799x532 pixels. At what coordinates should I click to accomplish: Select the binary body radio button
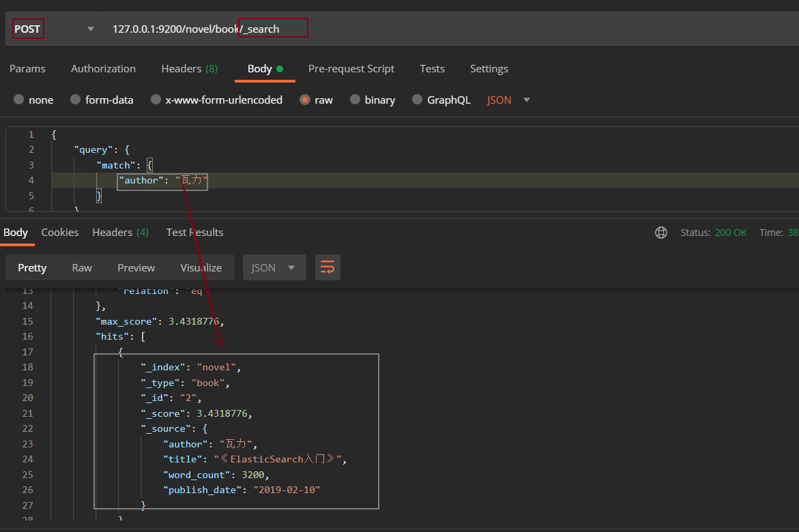[x=355, y=100]
